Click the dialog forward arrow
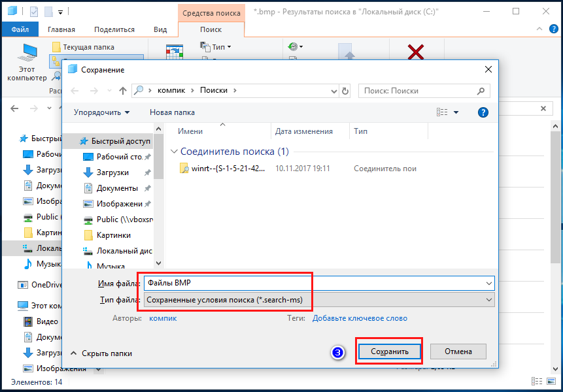This screenshot has height=392, width=563. (94, 91)
